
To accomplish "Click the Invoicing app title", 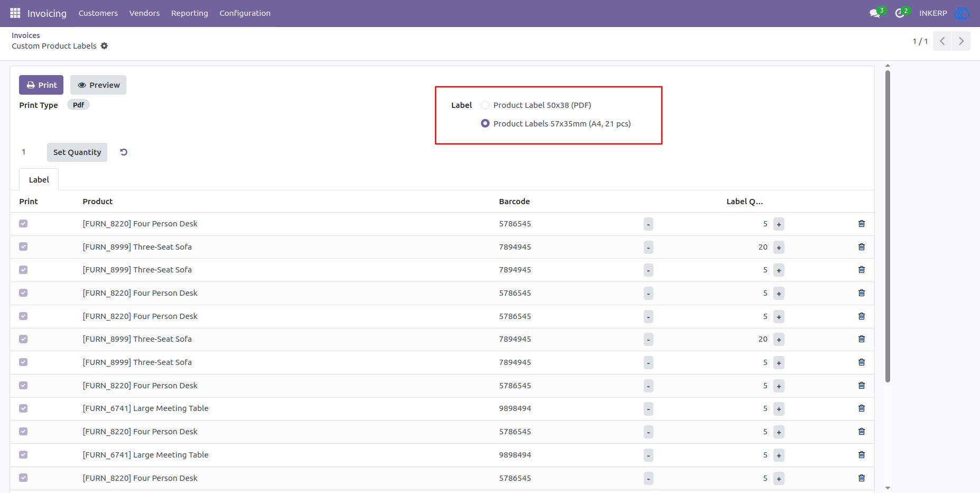I will coord(47,13).
